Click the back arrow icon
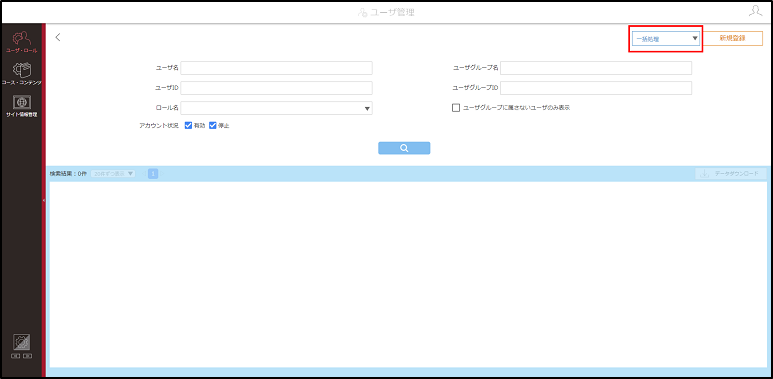This screenshot has height=379, width=773. (58, 37)
